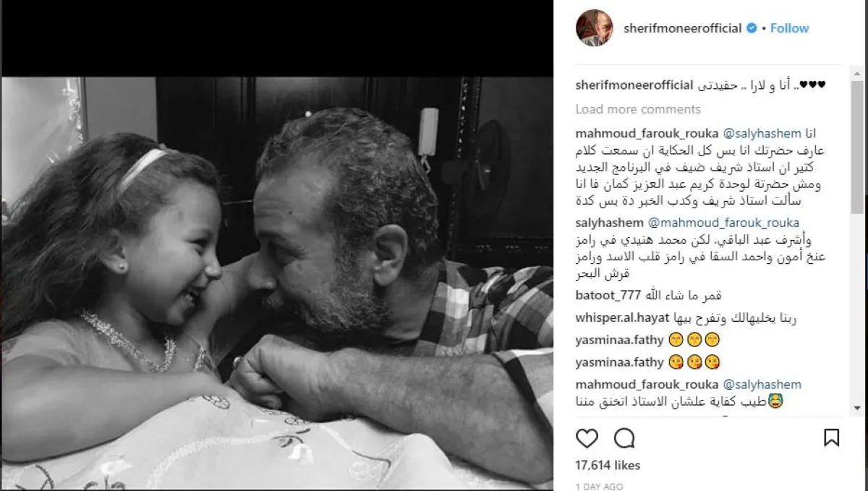Like the post with the heart icon
The image size is (868, 491).
587,438
